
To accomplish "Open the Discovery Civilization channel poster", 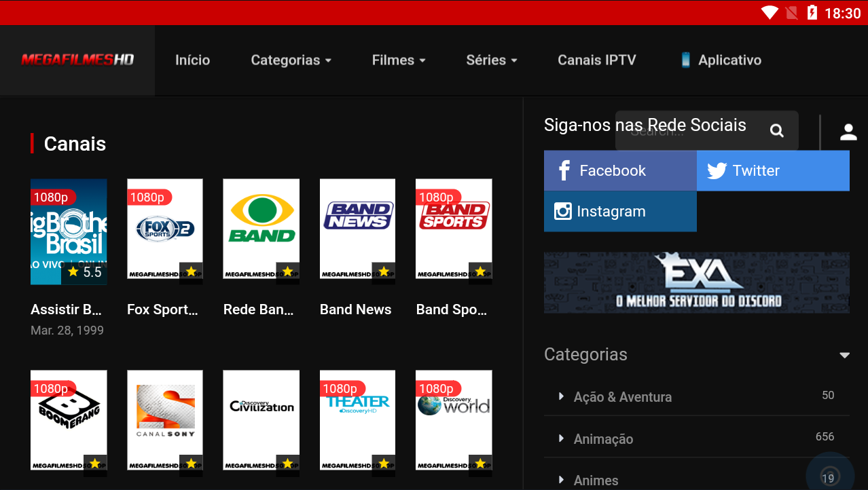I will [261, 421].
